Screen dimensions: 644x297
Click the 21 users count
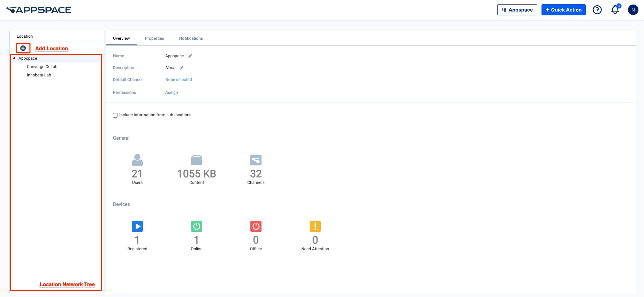(137, 174)
